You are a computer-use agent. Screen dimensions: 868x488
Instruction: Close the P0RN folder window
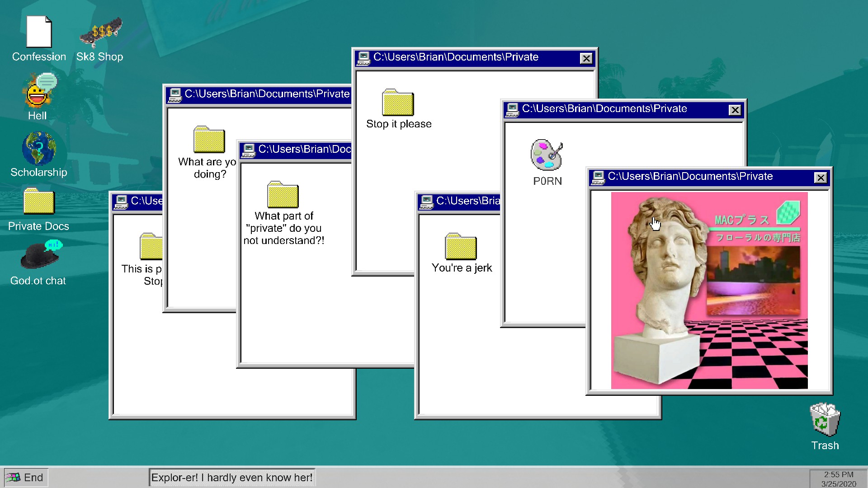click(x=735, y=110)
